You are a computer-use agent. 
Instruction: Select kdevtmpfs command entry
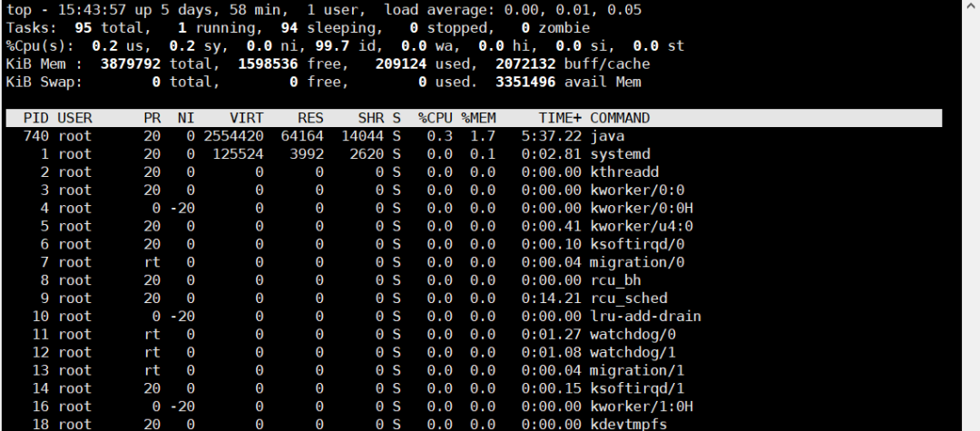[x=629, y=425]
